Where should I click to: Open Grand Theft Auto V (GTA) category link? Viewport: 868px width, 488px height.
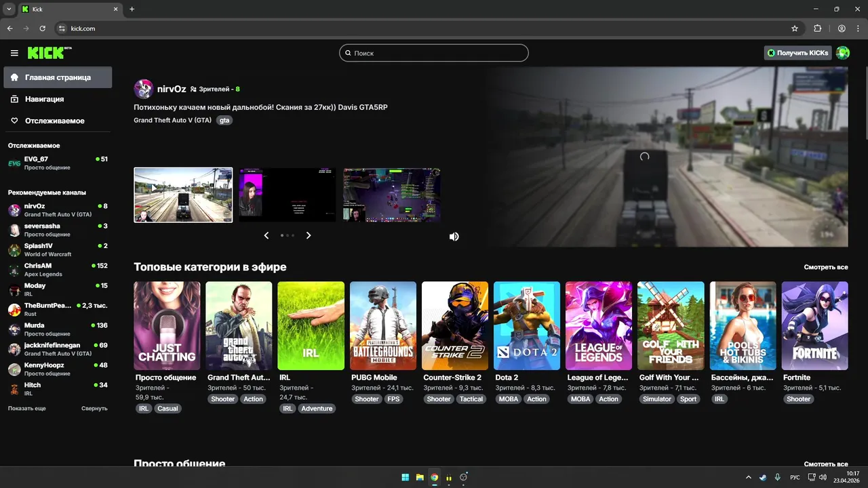[x=172, y=120]
